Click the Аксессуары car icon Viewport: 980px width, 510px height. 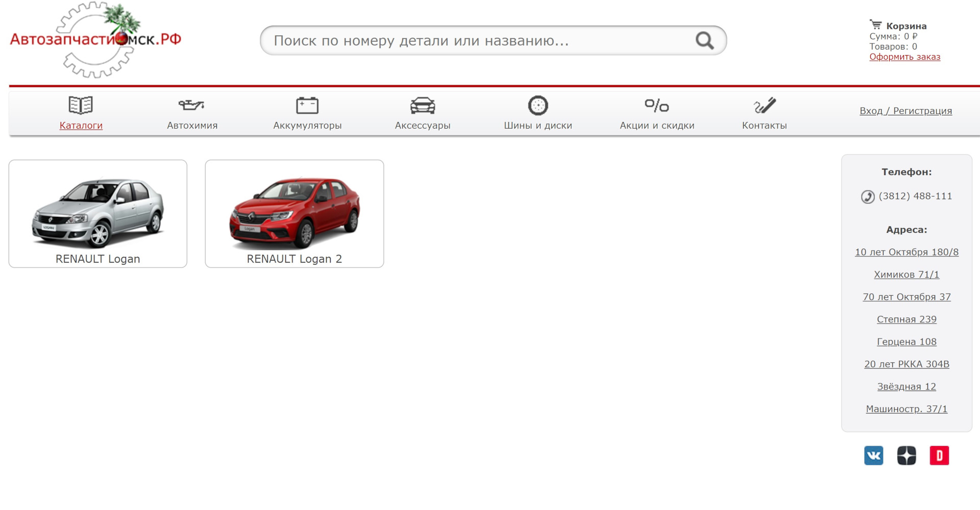[x=423, y=106]
